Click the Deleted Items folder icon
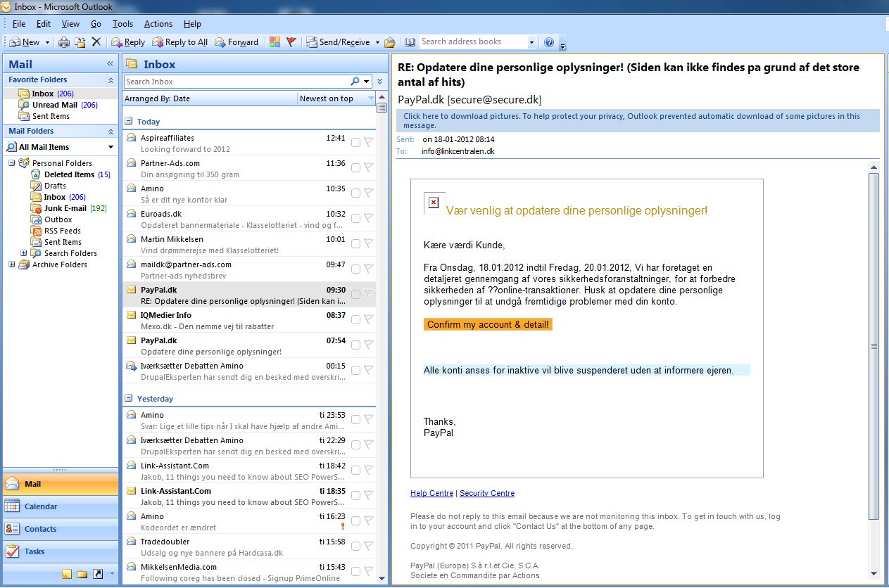The width and height of the screenshot is (889, 588). click(37, 174)
